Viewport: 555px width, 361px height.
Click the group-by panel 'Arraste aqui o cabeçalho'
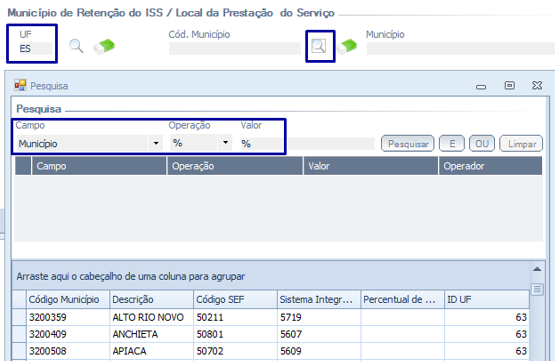pos(271,276)
